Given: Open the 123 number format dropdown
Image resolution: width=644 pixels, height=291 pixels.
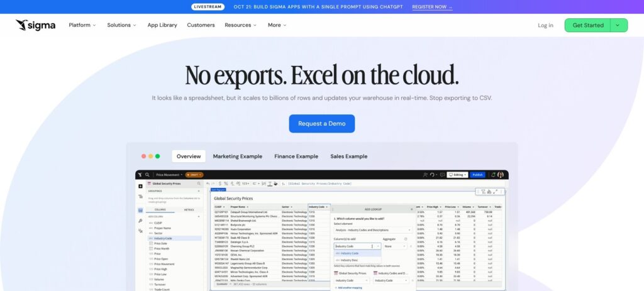Looking at the screenshot, I should [246, 184].
